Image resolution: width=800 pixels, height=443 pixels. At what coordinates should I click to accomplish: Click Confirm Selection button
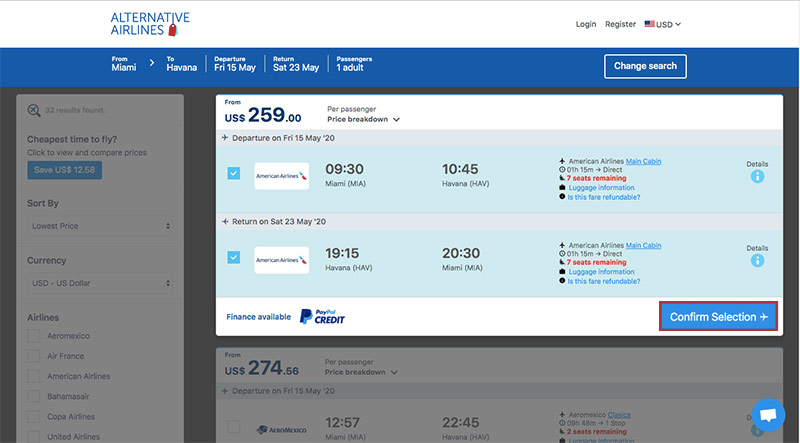coord(718,316)
